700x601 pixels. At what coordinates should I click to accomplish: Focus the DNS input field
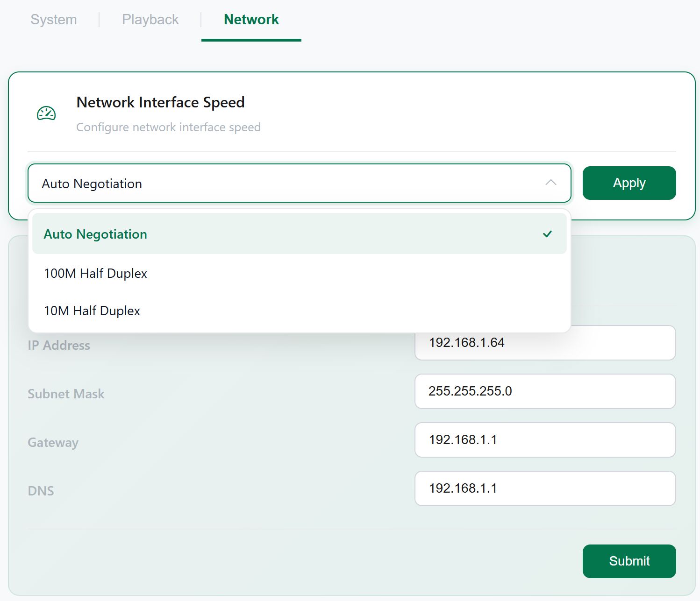pyautogui.click(x=545, y=488)
